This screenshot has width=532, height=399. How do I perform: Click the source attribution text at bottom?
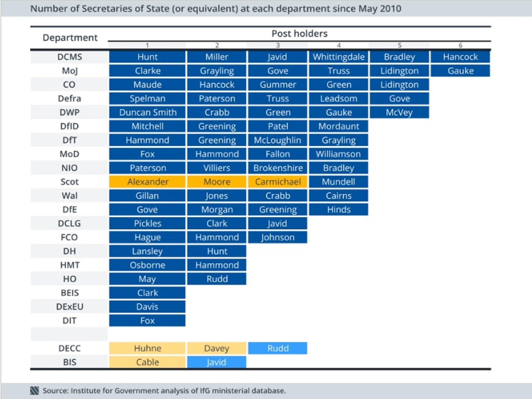pos(164,391)
